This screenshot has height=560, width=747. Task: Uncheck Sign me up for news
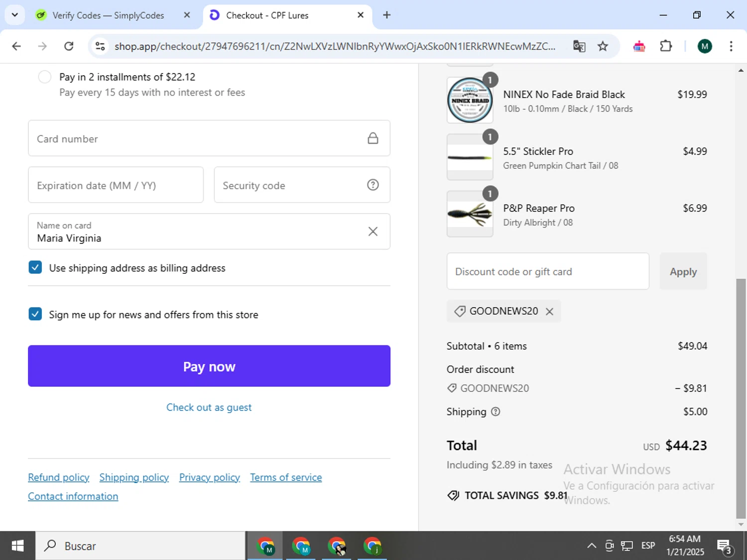pyautogui.click(x=35, y=314)
